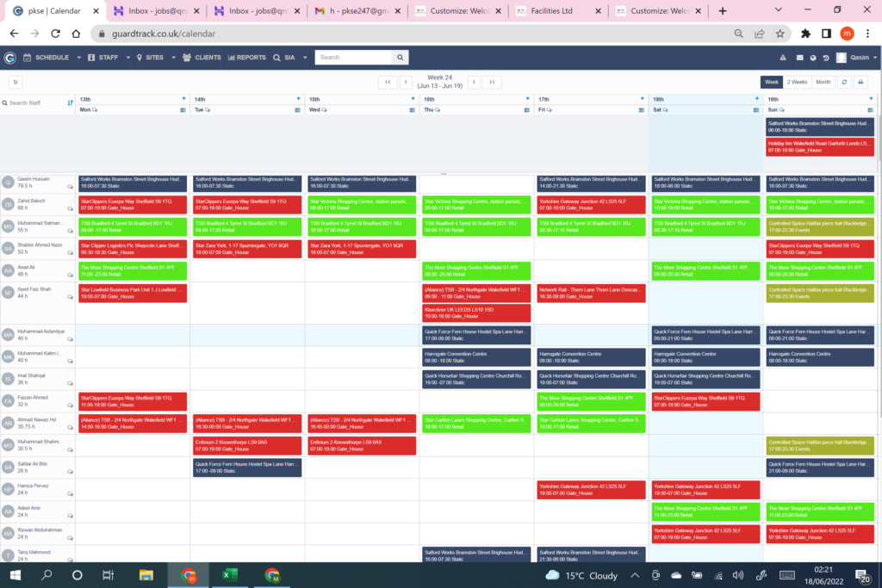This screenshot has width=882, height=588.
Task: Jump back multiple weeks with double-left arrow
Action: pos(388,82)
